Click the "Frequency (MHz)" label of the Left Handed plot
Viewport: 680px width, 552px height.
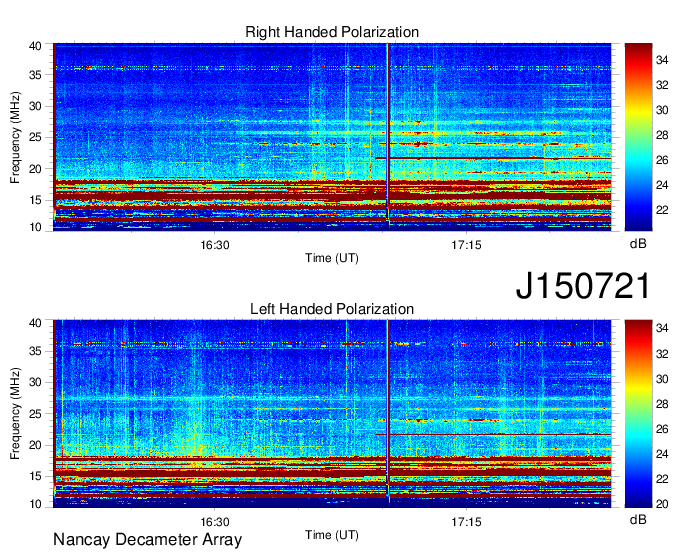(15, 414)
